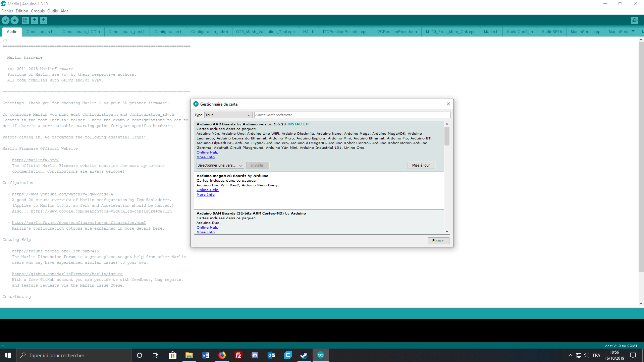Open More Info for SAM Boards

206,232
